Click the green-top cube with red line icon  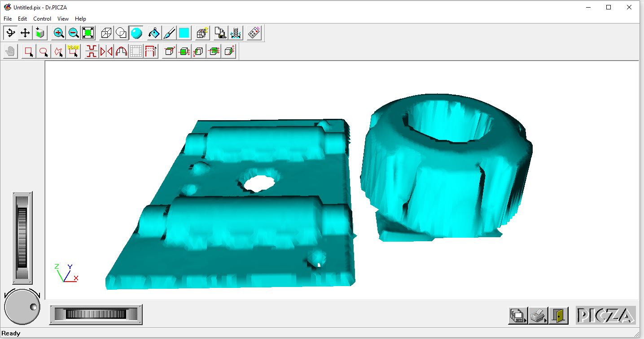[x=214, y=52]
